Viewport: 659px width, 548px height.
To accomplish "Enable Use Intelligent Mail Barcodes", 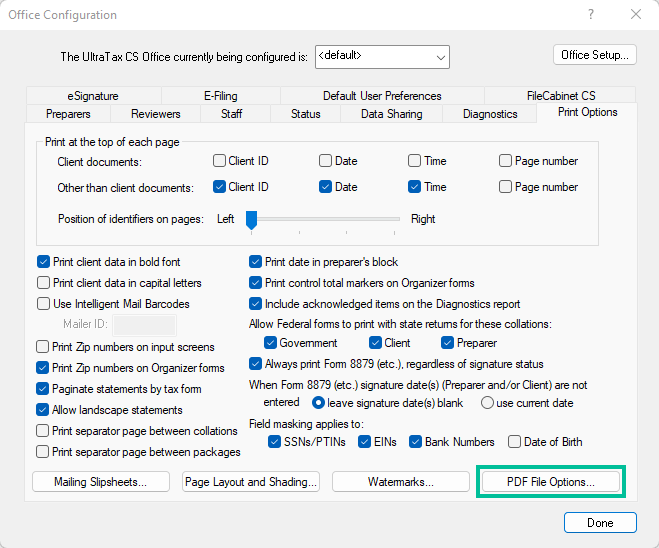I will tap(44, 304).
